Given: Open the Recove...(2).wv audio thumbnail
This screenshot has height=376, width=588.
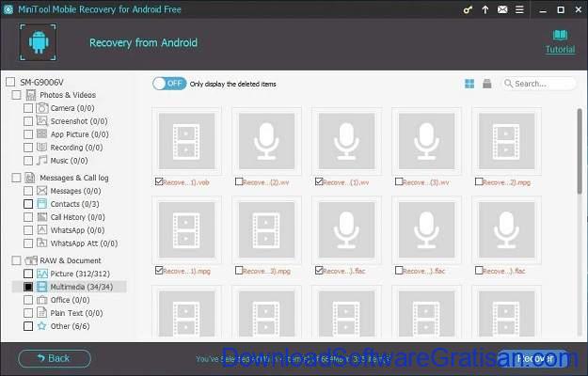Looking at the screenshot, I should pos(266,142).
